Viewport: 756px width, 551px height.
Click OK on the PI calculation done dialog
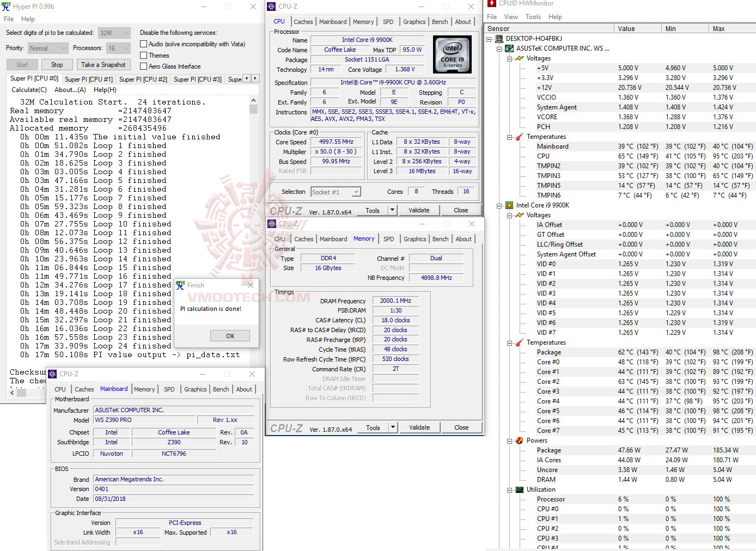point(230,335)
